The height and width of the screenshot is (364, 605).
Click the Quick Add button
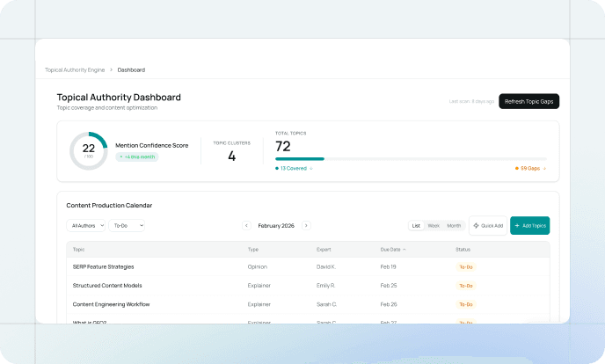(x=488, y=226)
